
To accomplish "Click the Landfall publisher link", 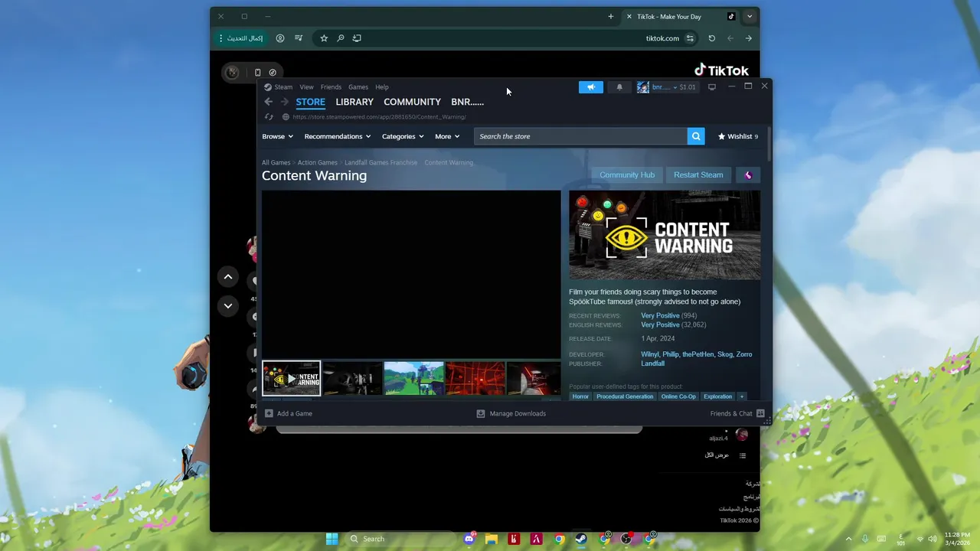I will pos(652,364).
